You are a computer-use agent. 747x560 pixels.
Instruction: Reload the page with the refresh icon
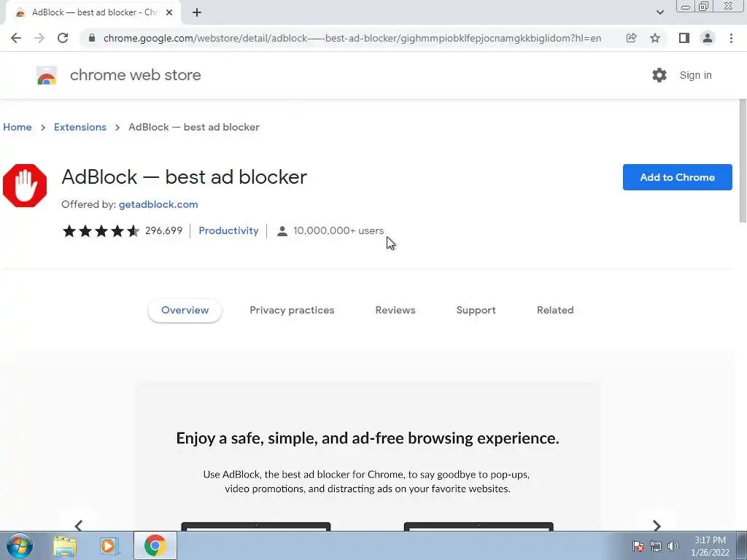coord(63,38)
